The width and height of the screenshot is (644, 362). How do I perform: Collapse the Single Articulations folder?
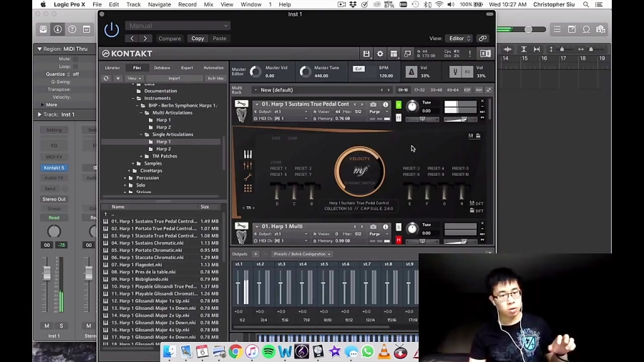(141, 134)
